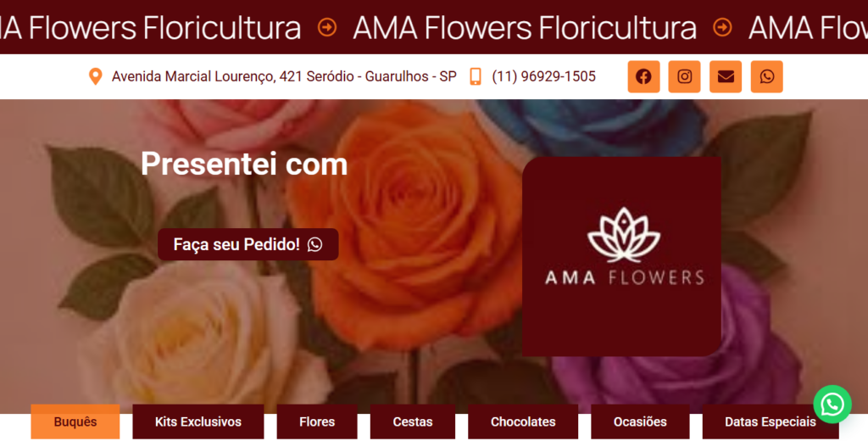This screenshot has width=868, height=441.
Task: Switch to the Flores category tab
Action: [317, 421]
